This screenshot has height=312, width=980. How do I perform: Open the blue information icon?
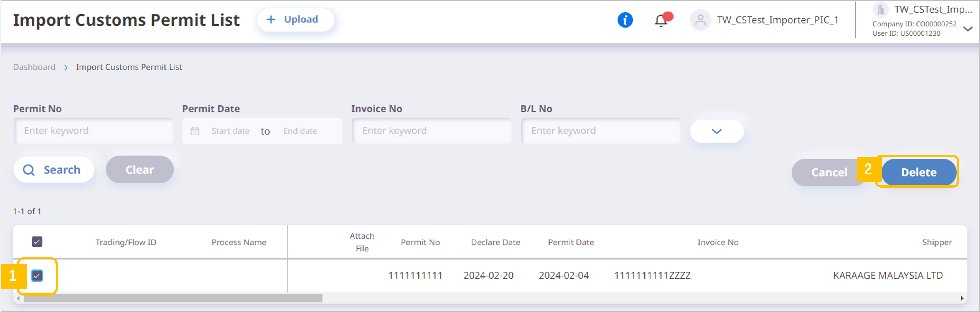click(x=625, y=20)
